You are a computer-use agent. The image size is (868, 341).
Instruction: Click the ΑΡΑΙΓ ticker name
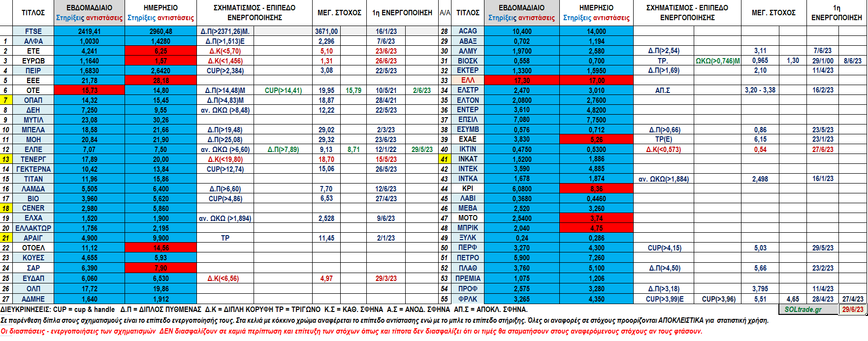pos(33,238)
